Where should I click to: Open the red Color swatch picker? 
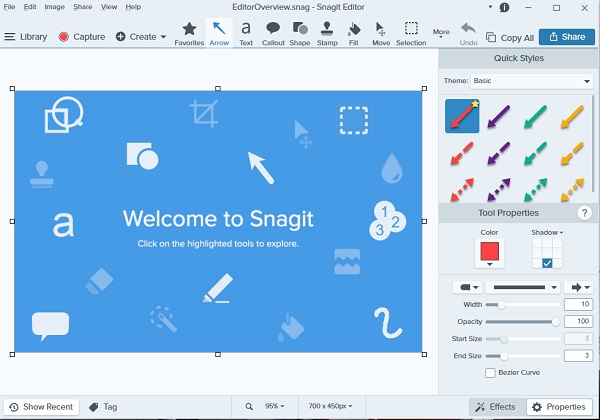point(490,252)
